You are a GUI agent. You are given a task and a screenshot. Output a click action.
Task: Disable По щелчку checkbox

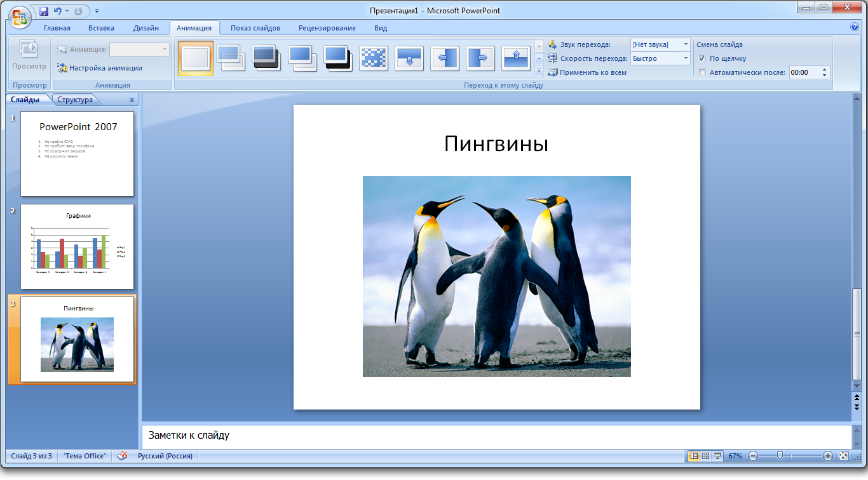pos(702,58)
